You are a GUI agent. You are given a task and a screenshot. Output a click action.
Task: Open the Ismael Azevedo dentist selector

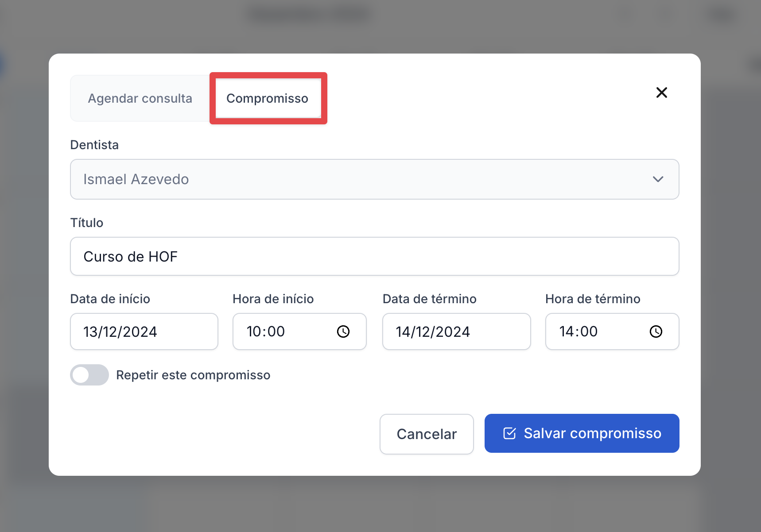(354, 179)
